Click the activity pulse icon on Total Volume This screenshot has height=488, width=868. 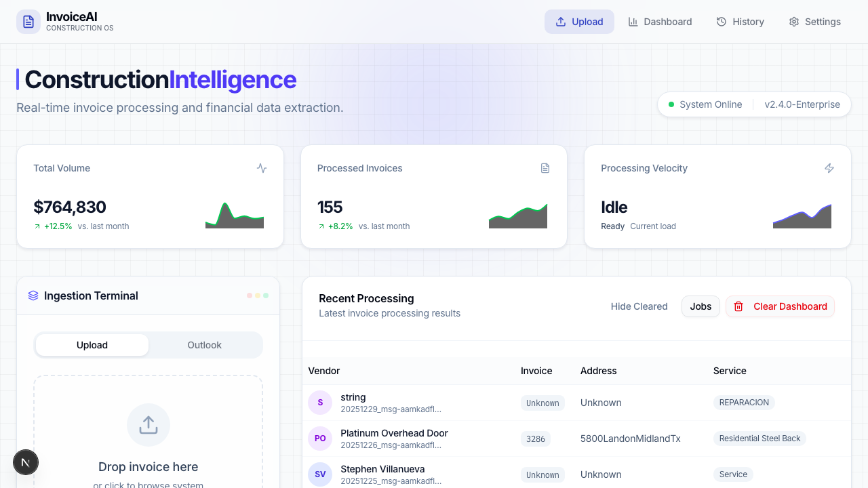(262, 168)
